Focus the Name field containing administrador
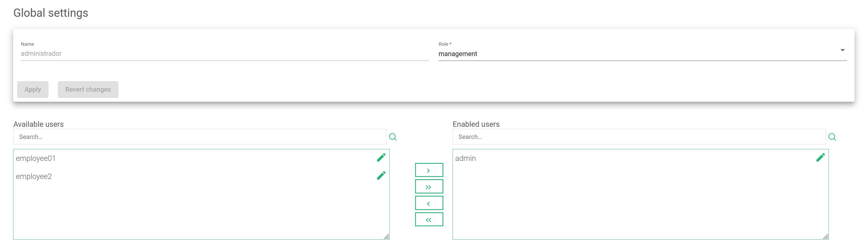Screen dimensions: 868x250 pyautogui.click(x=225, y=54)
